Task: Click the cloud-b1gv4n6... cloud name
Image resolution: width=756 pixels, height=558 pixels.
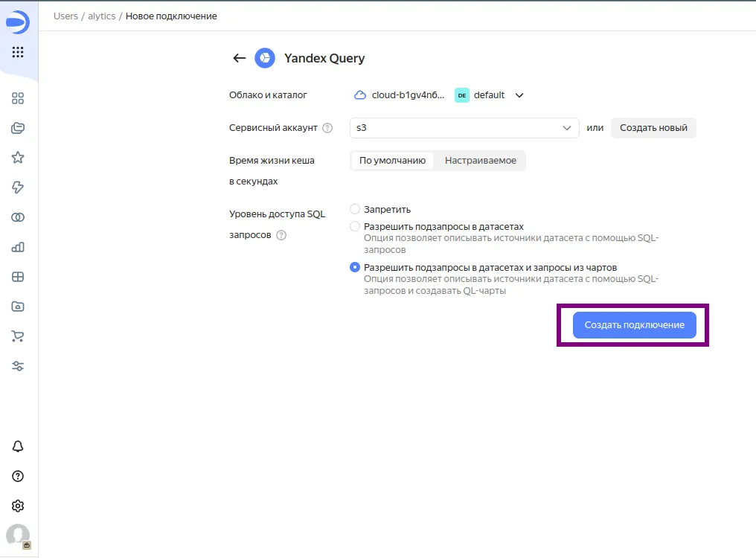Action: 408,95
